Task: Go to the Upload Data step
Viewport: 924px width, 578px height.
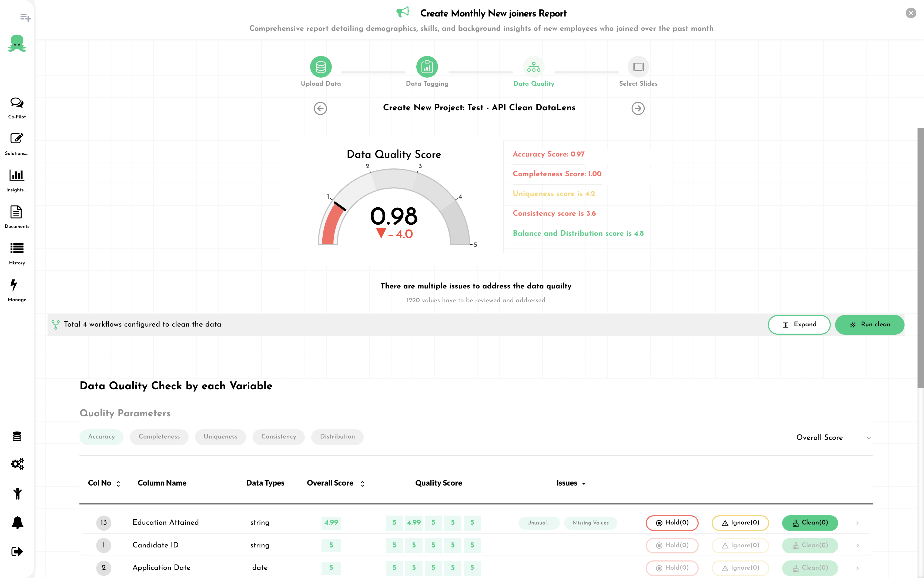Action: 320,67
